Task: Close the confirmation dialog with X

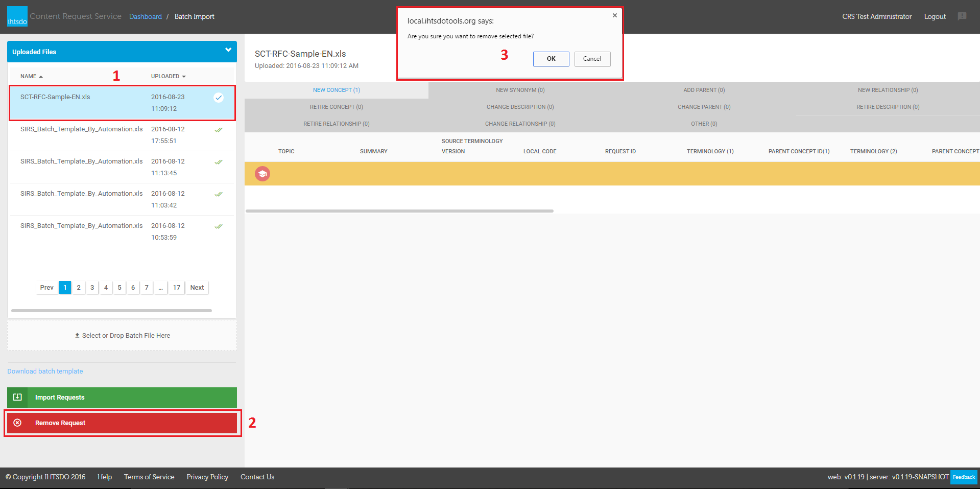Action: tap(614, 15)
